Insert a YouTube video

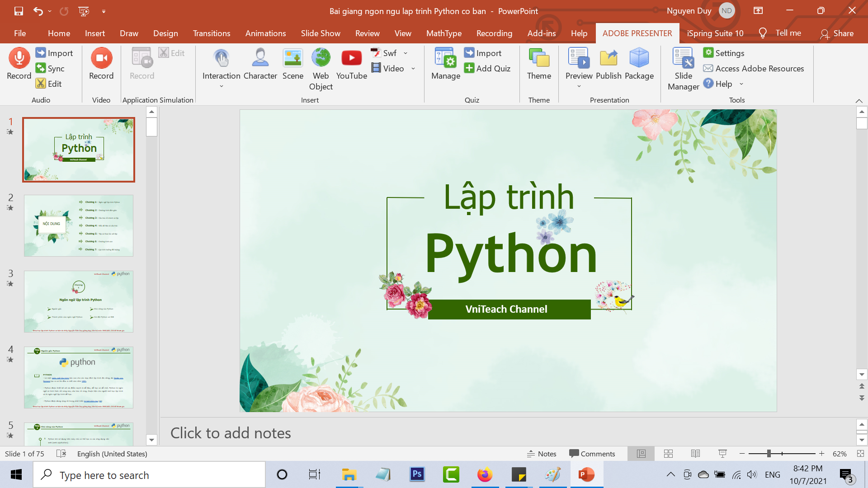(351, 63)
